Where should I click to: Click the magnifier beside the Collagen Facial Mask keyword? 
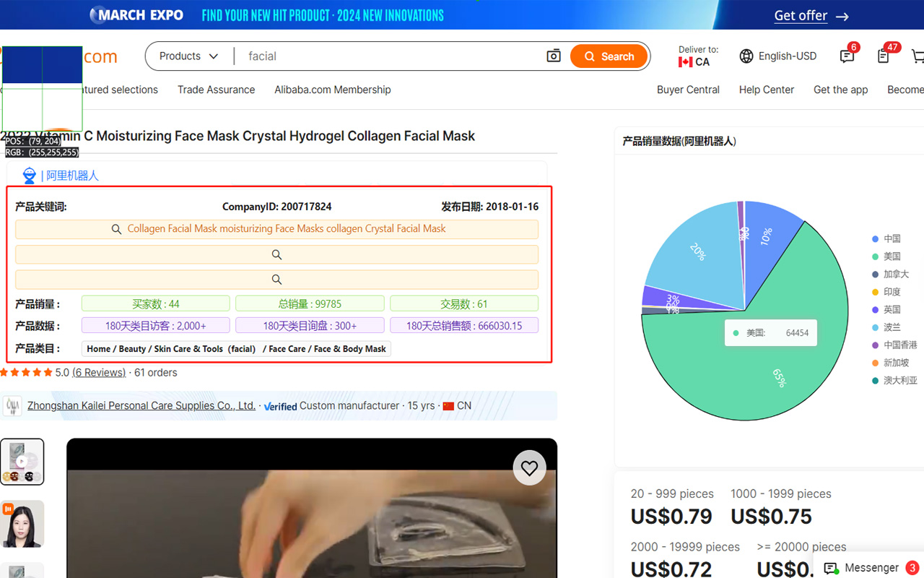[116, 229]
